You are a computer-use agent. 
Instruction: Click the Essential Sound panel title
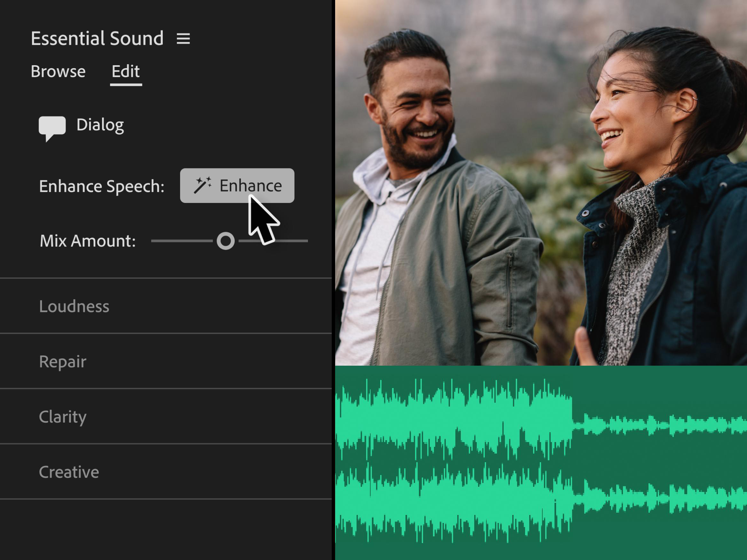(97, 38)
